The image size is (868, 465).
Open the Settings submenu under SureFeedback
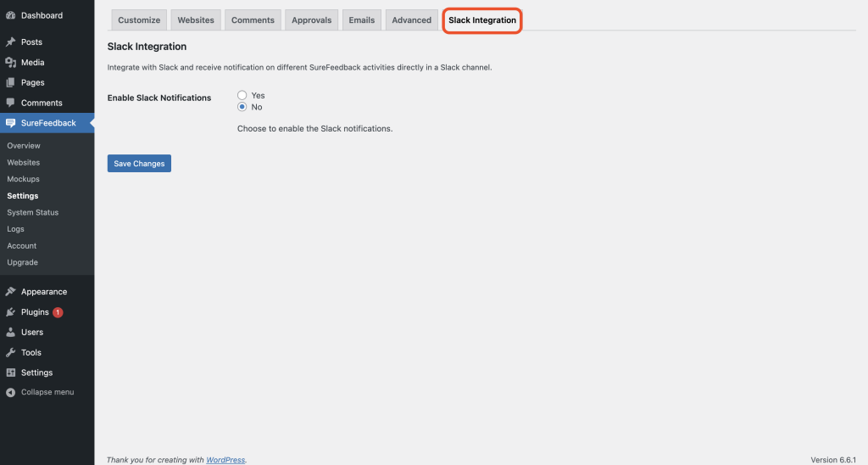click(x=23, y=196)
